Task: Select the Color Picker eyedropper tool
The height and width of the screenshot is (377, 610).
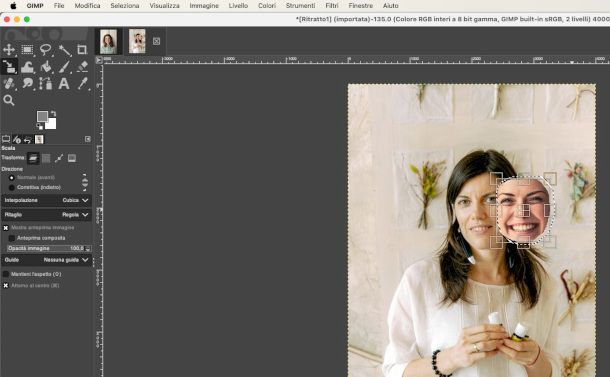Action: coord(82,83)
